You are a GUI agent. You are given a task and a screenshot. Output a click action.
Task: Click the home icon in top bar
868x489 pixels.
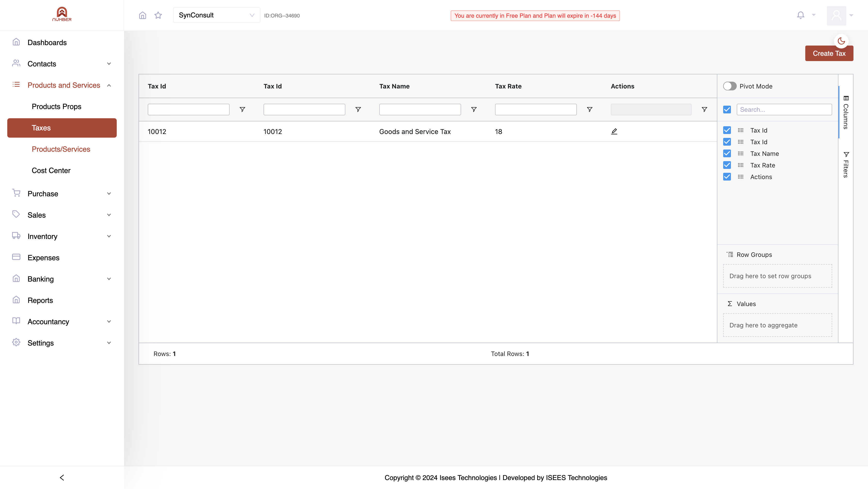pos(143,15)
